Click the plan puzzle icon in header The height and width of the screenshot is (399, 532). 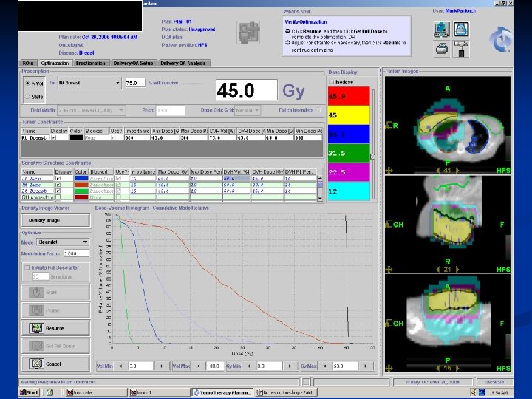coord(248,33)
